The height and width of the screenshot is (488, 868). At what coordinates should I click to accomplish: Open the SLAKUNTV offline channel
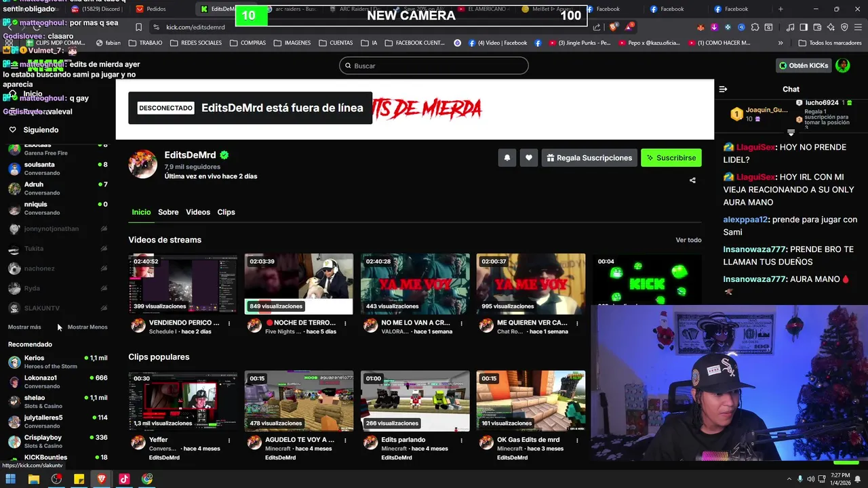click(x=57, y=308)
